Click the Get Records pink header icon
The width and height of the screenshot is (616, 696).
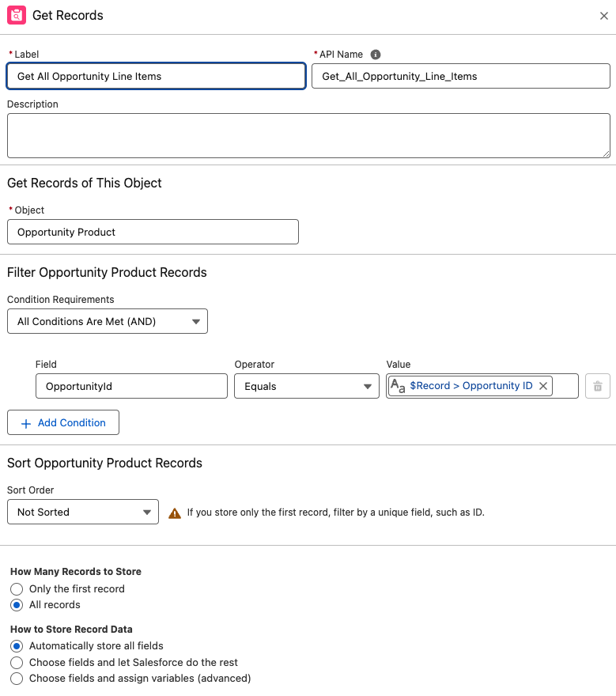(x=17, y=15)
